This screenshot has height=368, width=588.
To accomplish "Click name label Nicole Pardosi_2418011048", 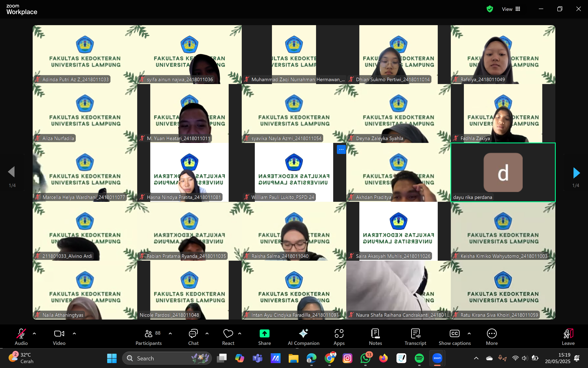I will tap(169, 315).
